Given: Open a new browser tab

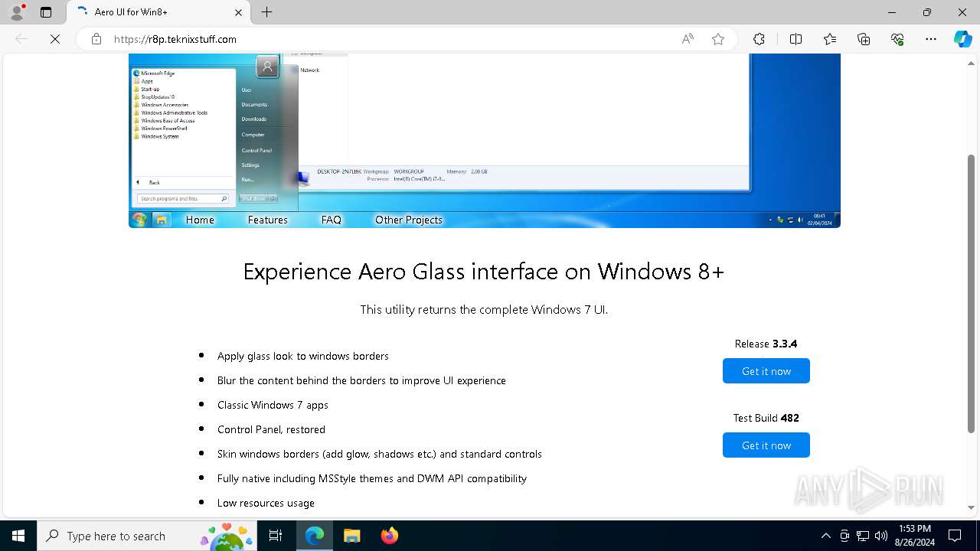Looking at the screenshot, I should [266, 12].
